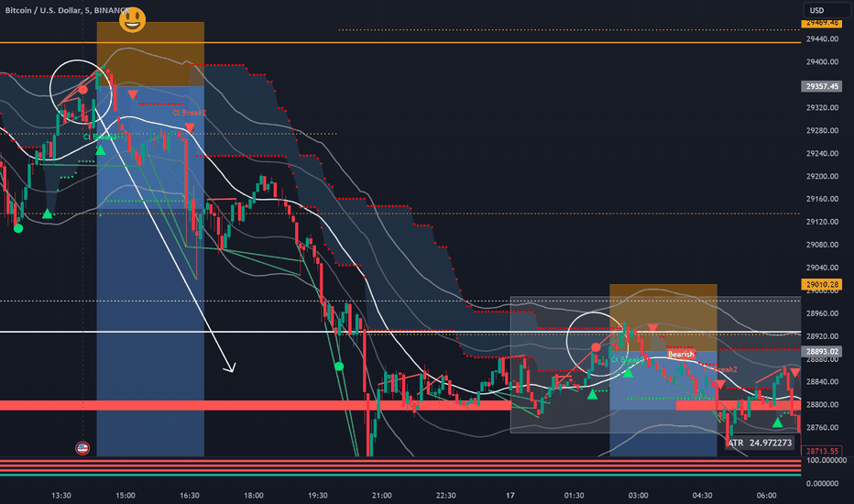This screenshot has width=854, height=504.
Task: Click the 100.000000 indicator scale value
Action: (x=826, y=460)
